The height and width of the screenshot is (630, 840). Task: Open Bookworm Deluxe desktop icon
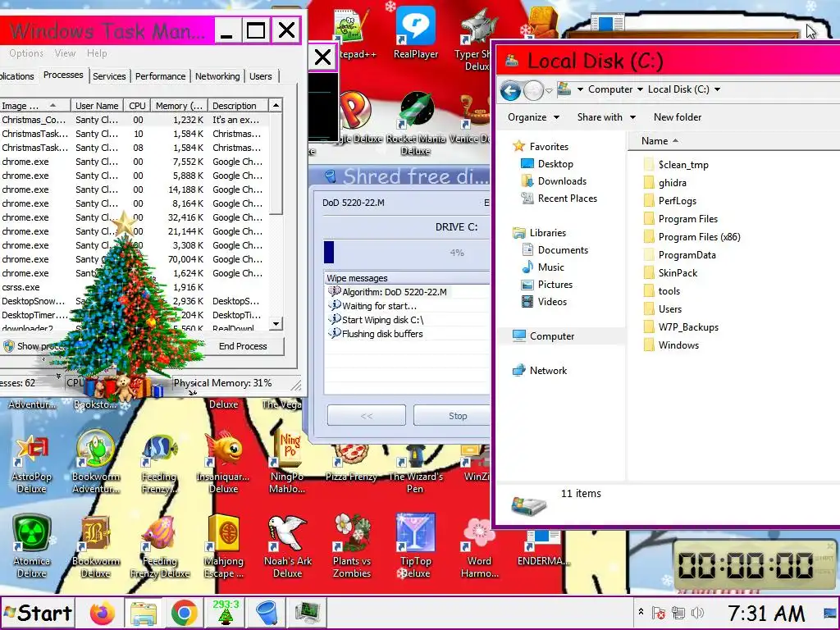click(96, 546)
